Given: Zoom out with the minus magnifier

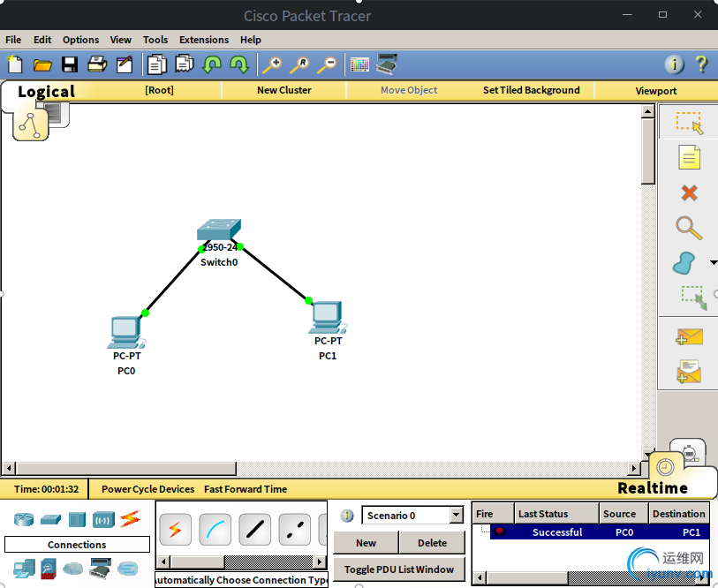Looking at the screenshot, I should point(327,64).
